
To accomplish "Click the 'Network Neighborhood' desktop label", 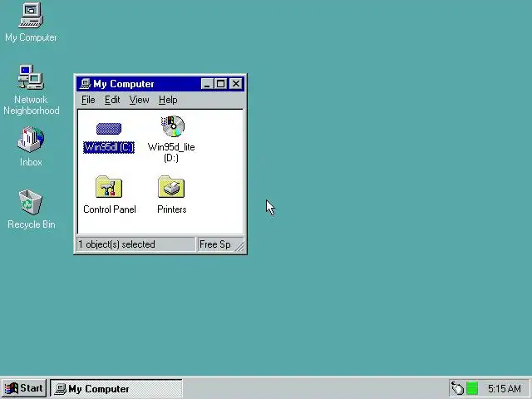I will (32, 105).
